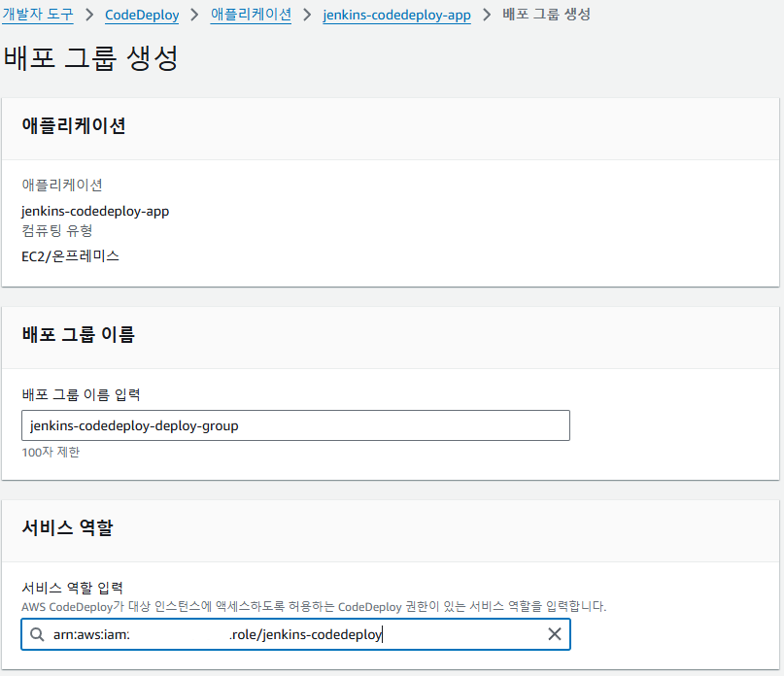The image size is (784, 676).
Task: Click chevron separator after CodeDeploy breadcrumb
Action: pos(195,15)
